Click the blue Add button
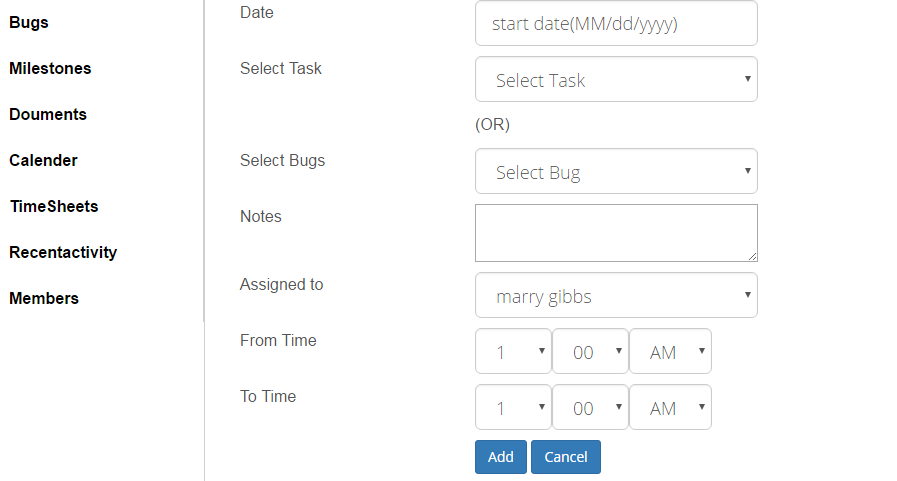 point(501,457)
